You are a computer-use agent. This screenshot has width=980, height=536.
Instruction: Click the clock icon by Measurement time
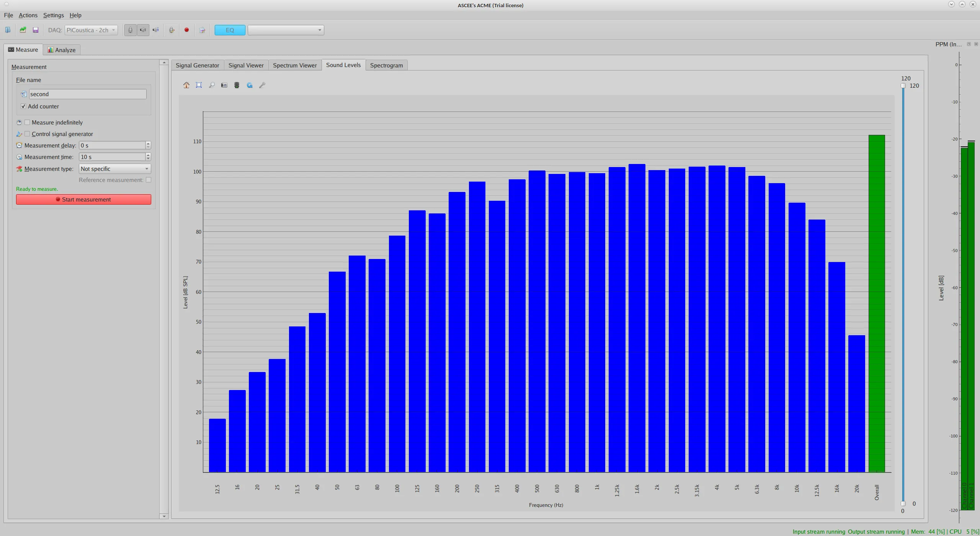pyautogui.click(x=19, y=157)
